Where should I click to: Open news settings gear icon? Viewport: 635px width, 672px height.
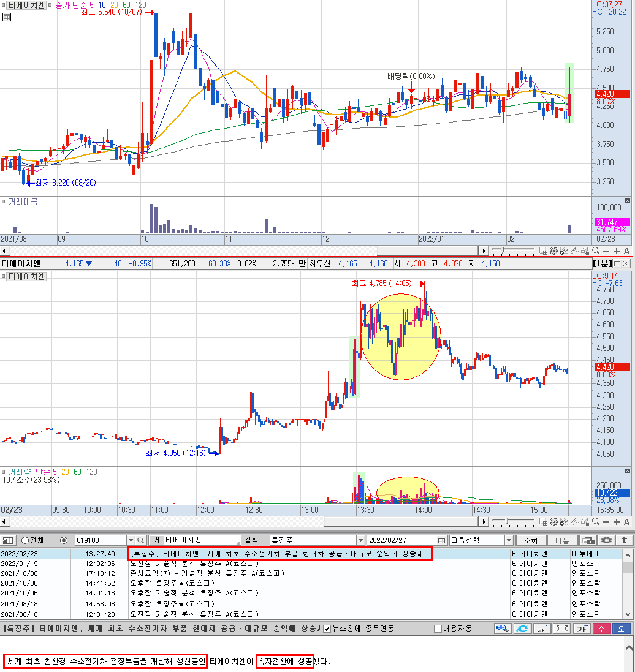(x=606, y=540)
